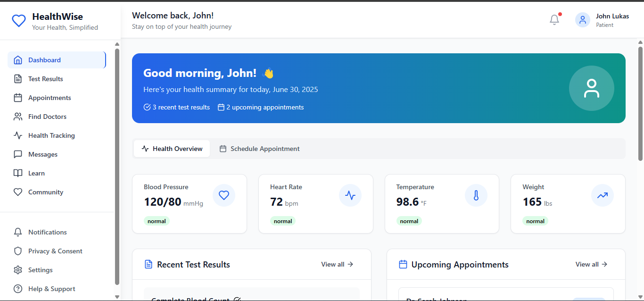644x301 pixels.
Task: Click the 98.6 °F temperature value
Action: pyautogui.click(x=412, y=202)
